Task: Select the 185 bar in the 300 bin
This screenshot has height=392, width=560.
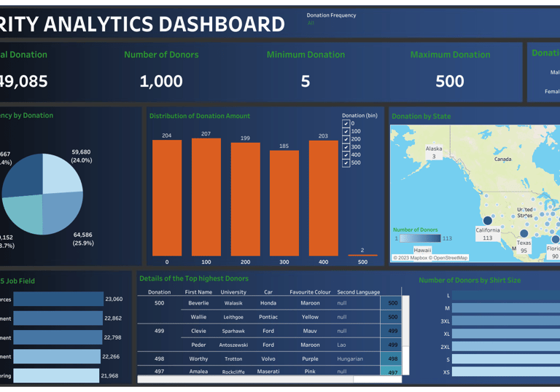Action: 284,203
